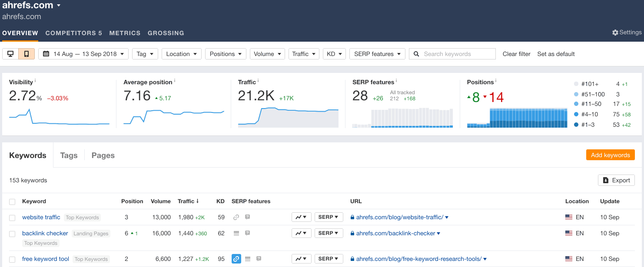Switch to mobile device view icon
This screenshot has width=644, height=267.
[x=26, y=53]
